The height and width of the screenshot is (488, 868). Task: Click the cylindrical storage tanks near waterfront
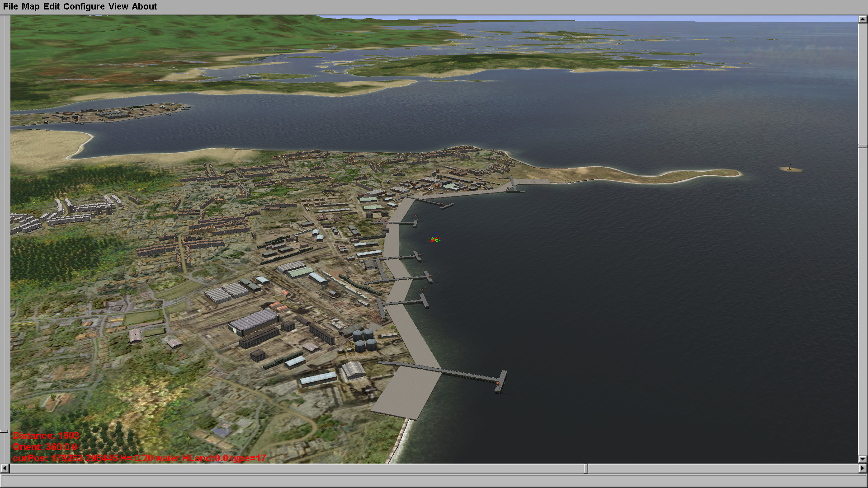click(364, 340)
